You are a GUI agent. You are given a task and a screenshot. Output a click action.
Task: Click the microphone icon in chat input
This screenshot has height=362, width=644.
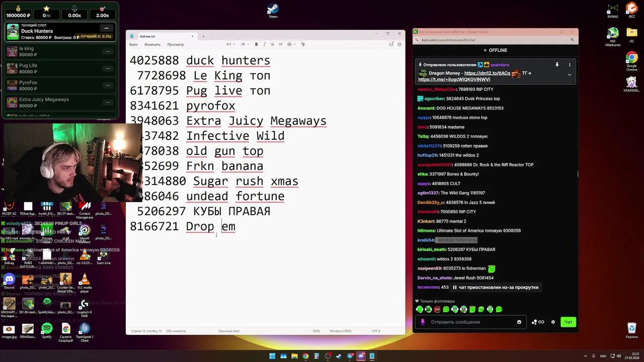[x=423, y=322]
